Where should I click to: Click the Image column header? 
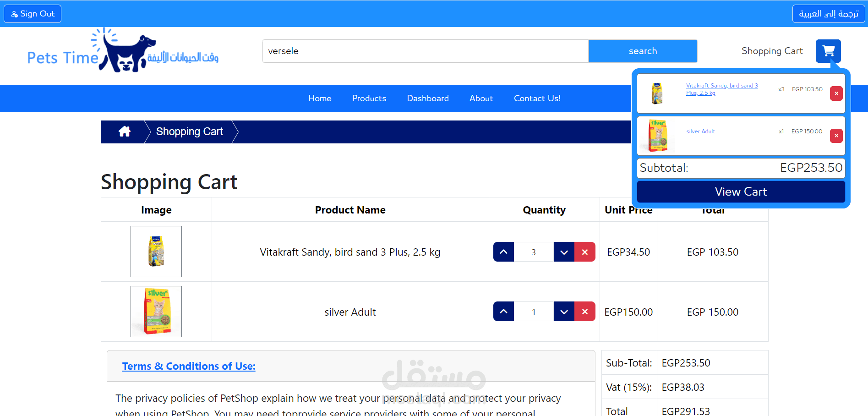pos(156,210)
